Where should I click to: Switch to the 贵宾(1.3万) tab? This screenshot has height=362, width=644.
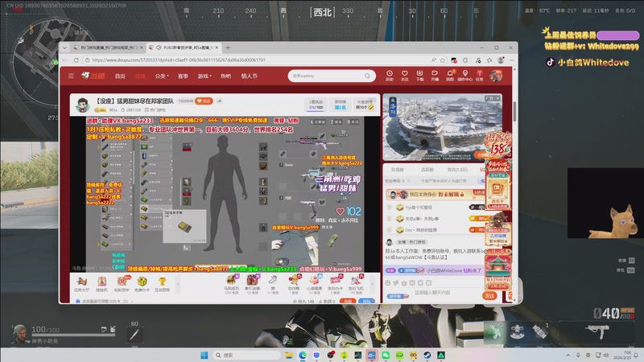pyautogui.click(x=457, y=170)
